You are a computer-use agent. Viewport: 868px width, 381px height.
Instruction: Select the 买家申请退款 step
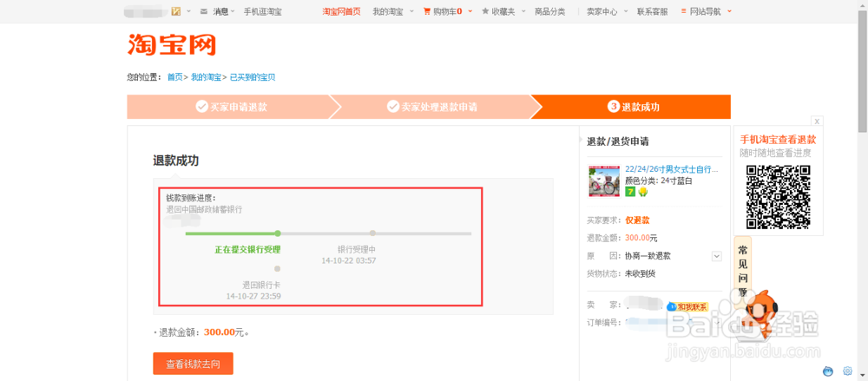(x=232, y=107)
